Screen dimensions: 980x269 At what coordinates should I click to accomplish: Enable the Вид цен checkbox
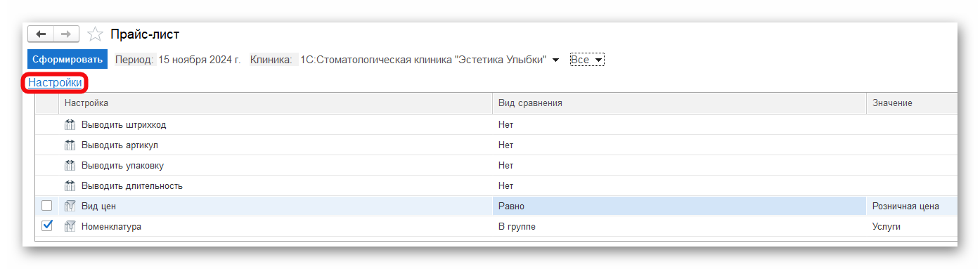tap(47, 206)
